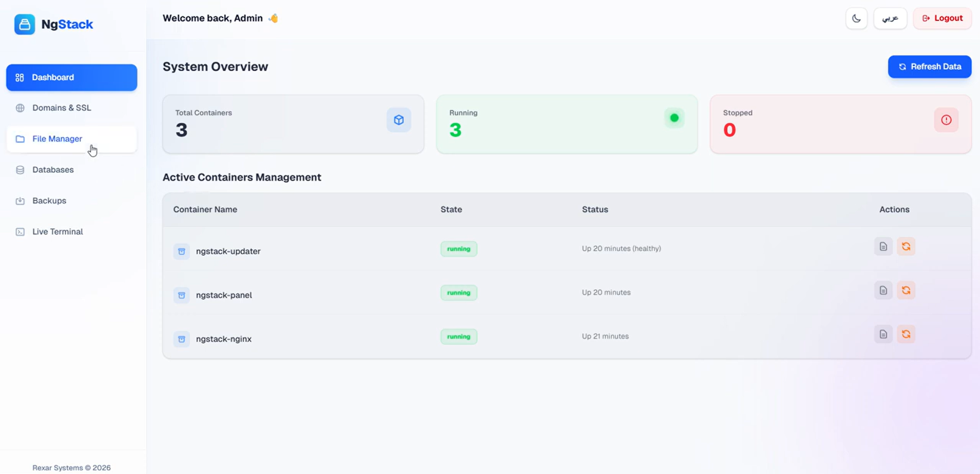Screen dimensions: 980x474
Task: Toggle dark mode with moon button
Action: (856, 18)
